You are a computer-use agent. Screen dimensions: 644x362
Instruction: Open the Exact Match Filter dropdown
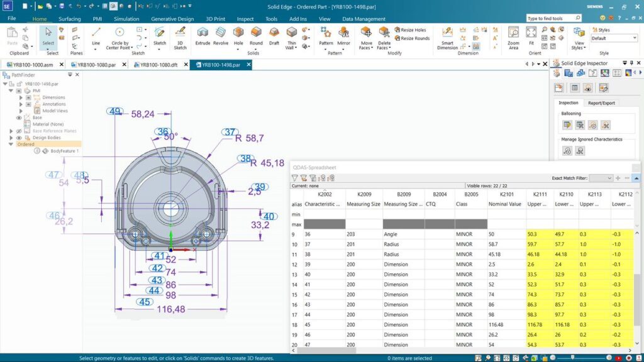click(601, 178)
